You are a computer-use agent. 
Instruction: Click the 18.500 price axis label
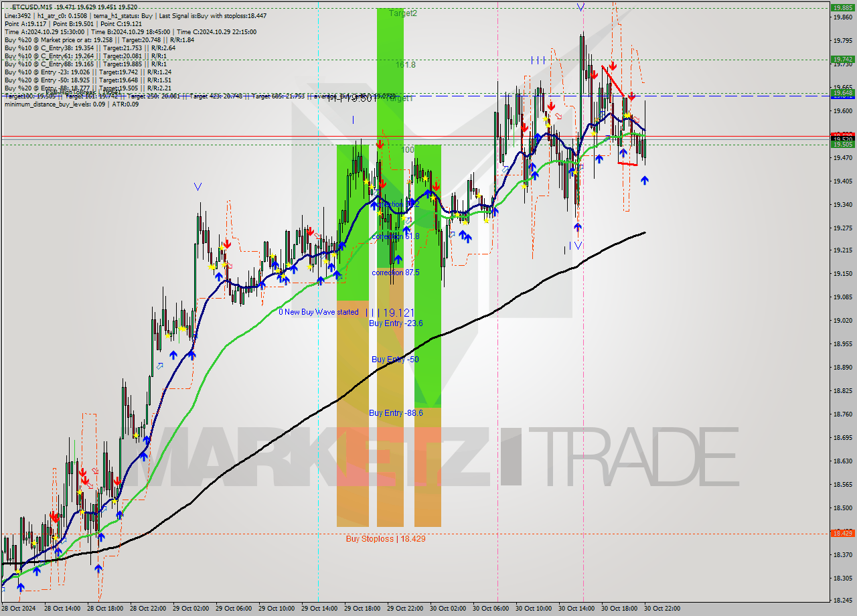tap(842, 508)
